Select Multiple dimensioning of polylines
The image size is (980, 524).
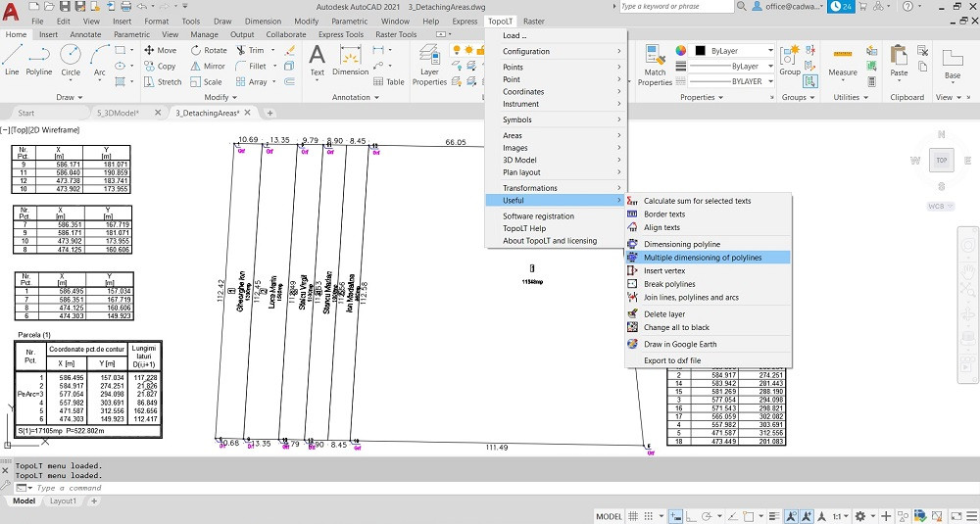(708, 258)
